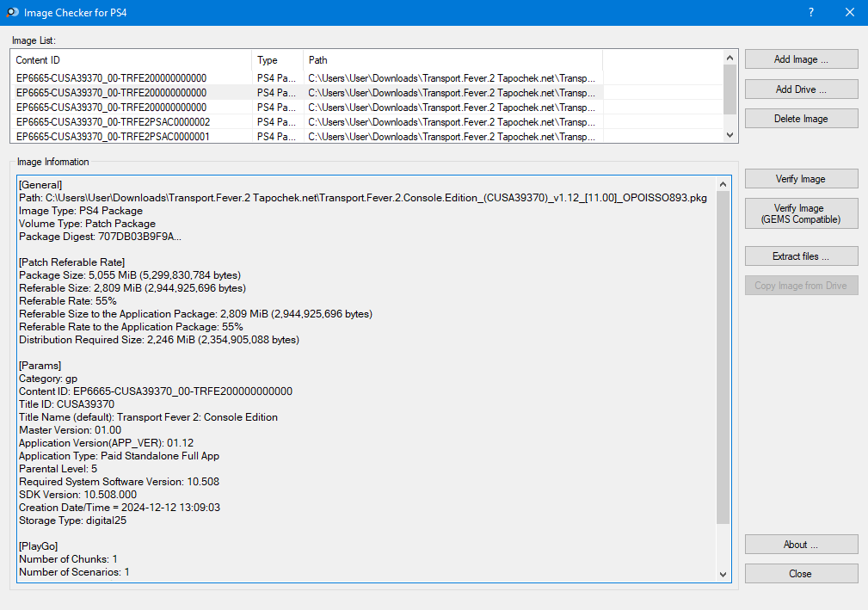This screenshot has height=610, width=868.
Task: Click the Title Name (default) line
Action: pos(148,417)
